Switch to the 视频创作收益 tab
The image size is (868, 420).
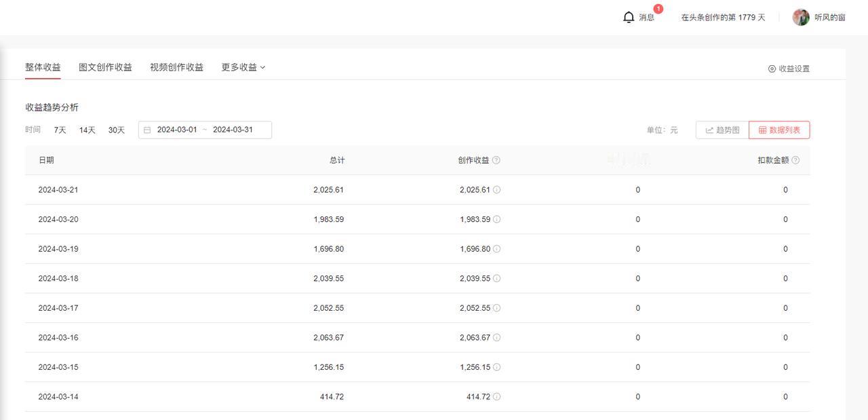click(176, 67)
